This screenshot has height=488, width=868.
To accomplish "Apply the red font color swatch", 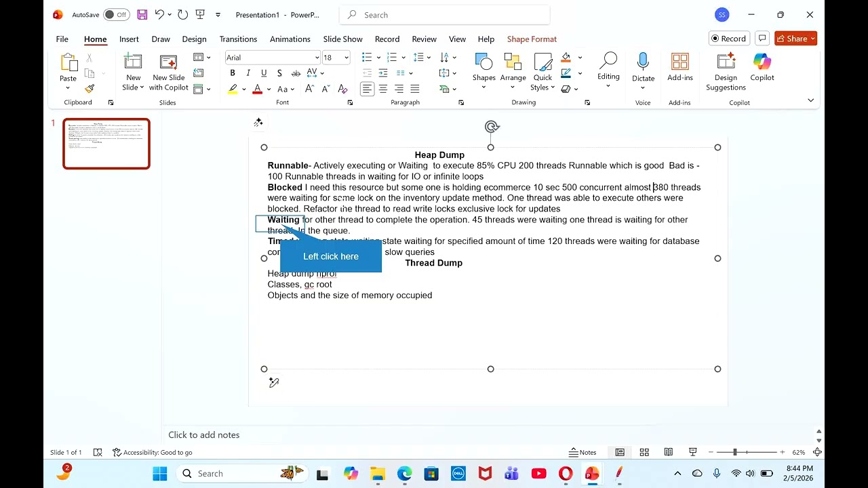I will tap(258, 89).
